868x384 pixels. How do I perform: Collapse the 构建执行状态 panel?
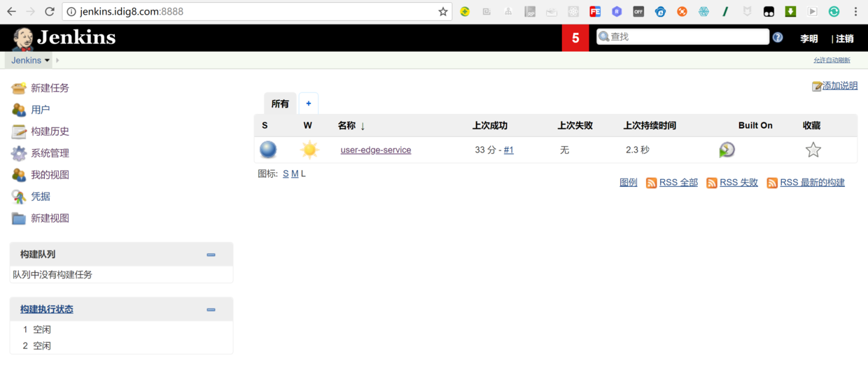coord(211,309)
